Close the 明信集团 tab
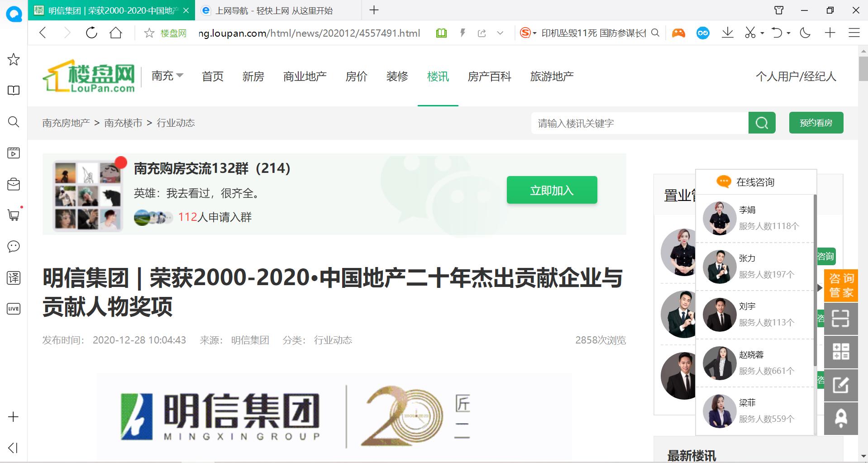Screen dimensions: 868x463 (186, 10)
